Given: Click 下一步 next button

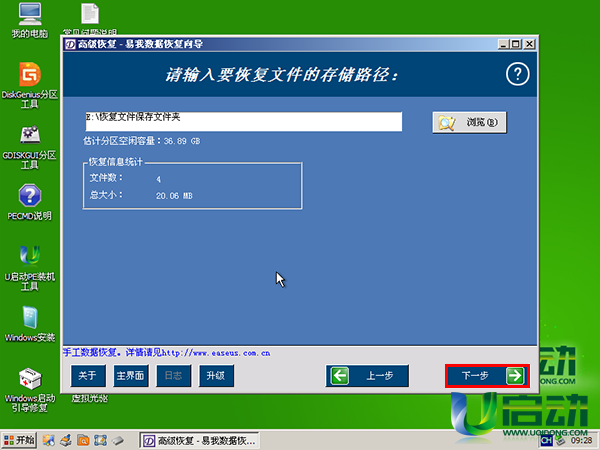Looking at the screenshot, I should (486, 376).
